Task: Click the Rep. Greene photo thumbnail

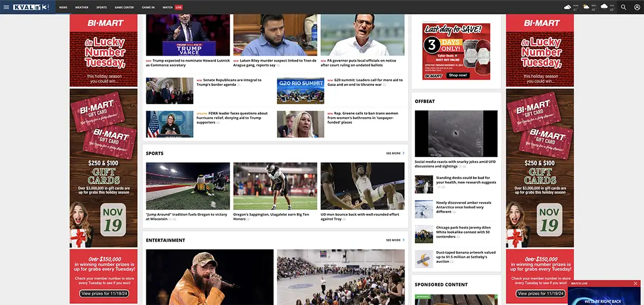Action: click(300, 124)
